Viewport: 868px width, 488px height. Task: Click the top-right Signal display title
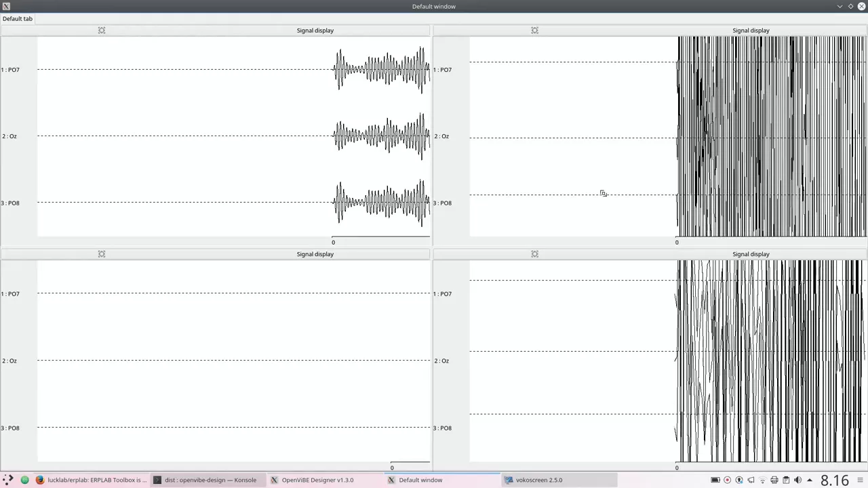751,30
